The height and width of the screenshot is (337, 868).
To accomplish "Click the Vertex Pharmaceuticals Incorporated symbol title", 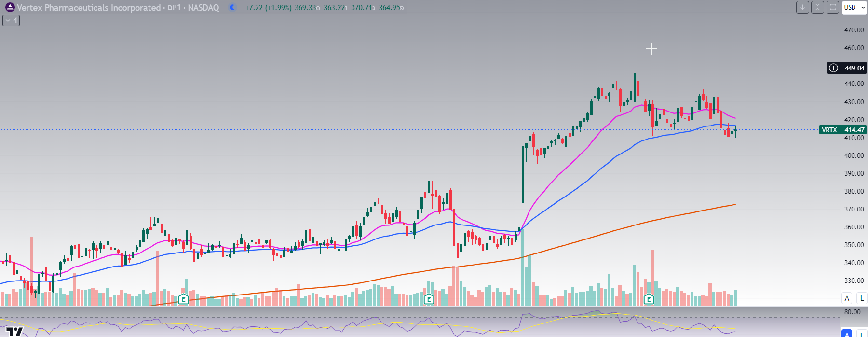I will (x=89, y=8).
